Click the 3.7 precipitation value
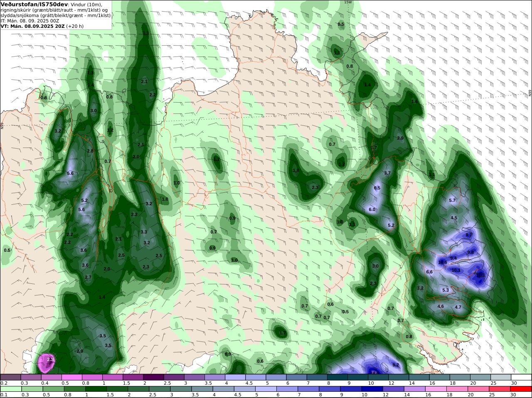This screenshot has width=532, height=398. (387, 173)
